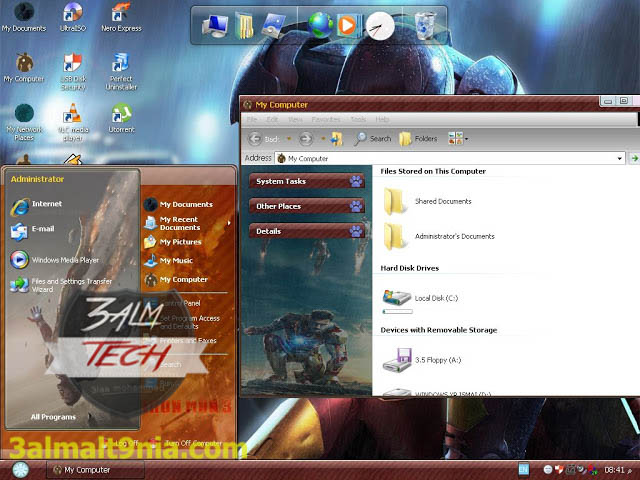Launch Utorrent from the desktop

121,118
